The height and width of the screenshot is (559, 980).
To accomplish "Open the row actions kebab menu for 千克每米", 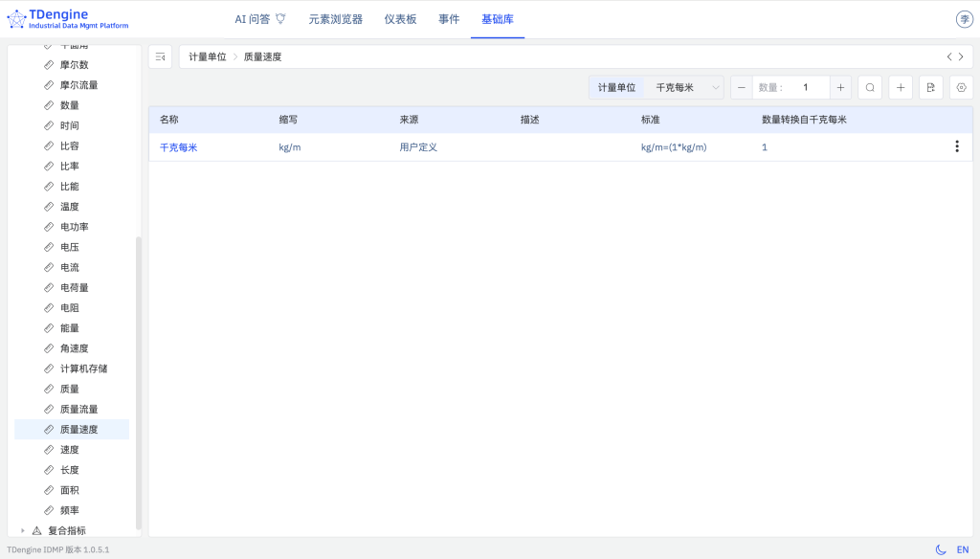I will pyautogui.click(x=956, y=146).
